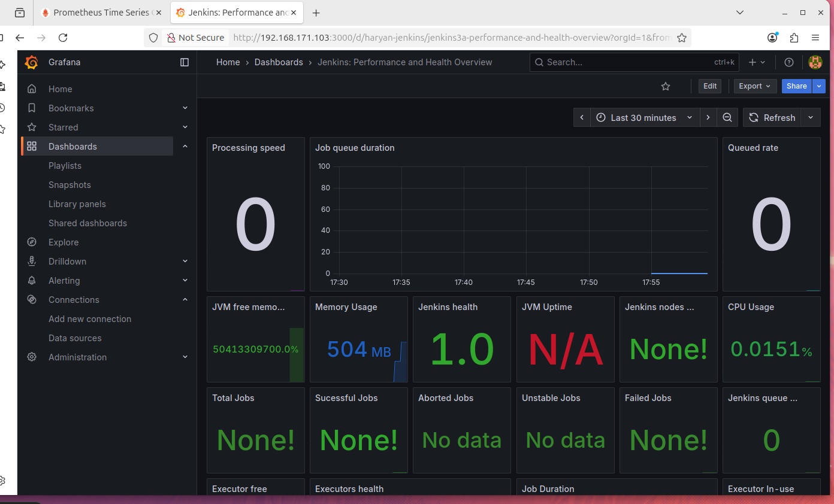Star this dashboard as favorite
The image size is (834, 504).
[x=666, y=86]
